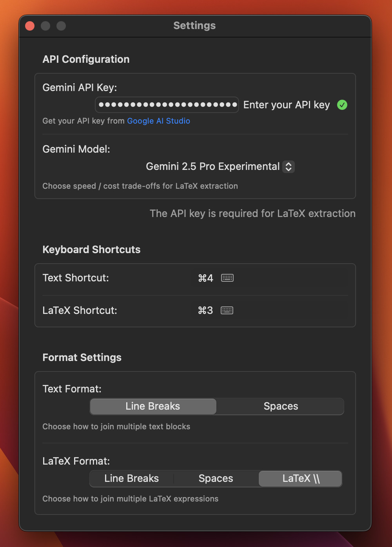The height and width of the screenshot is (547, 392).
Task: Open the Gemini Model dropdown arrows
Action: pyautogui.click(x=289, y=166)
